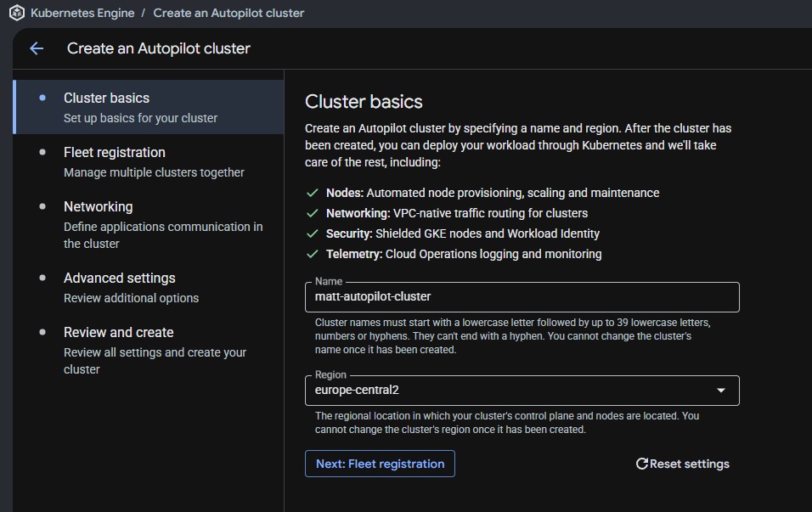
Task: Click the page title 'Create an Autopilot cluster'
Action: click(x=159, y=48)
